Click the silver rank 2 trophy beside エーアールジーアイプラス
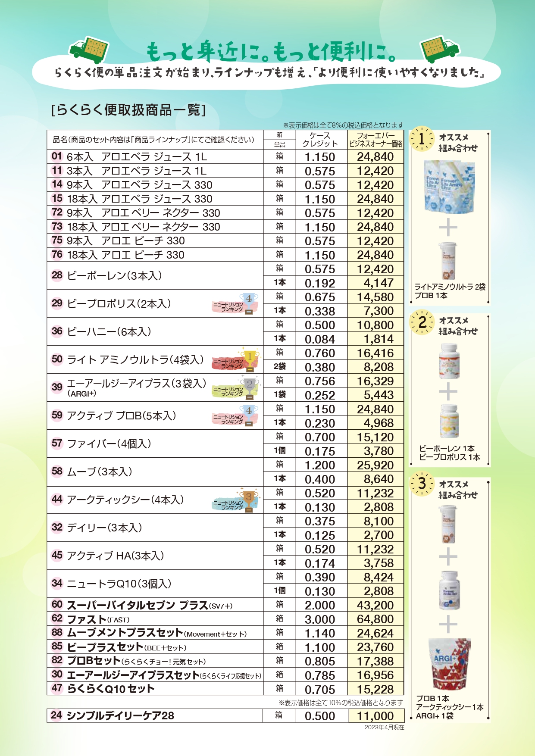 pyautogui.click(x=249, y=387)
